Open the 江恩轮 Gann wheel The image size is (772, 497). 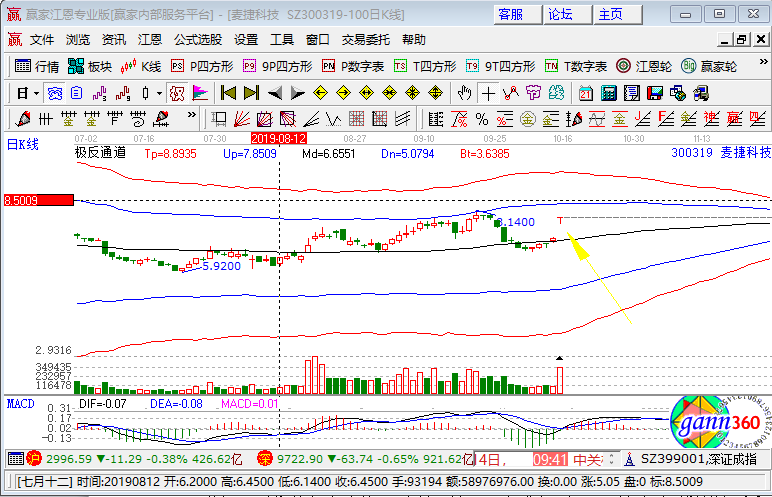pos(644,66)
